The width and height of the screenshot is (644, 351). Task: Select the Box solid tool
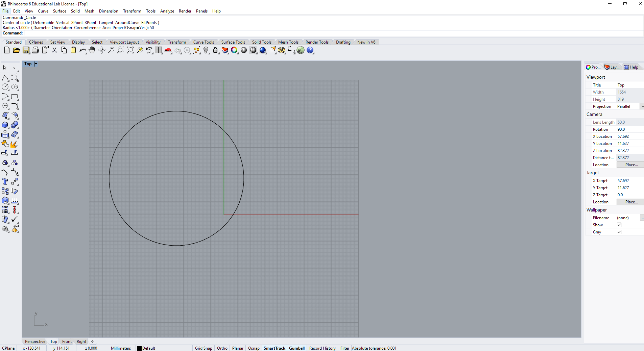[x=5, y=125]
